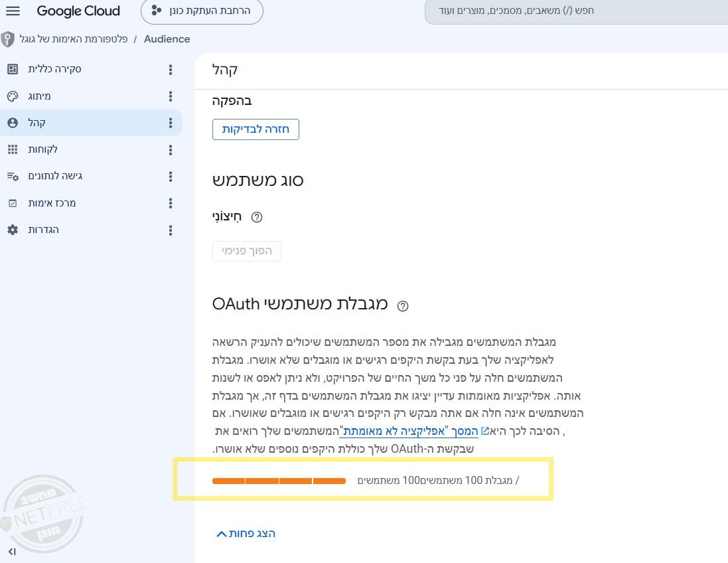Click the help icon next to חיצוני

pyautogui.click(x=257, y=217)
